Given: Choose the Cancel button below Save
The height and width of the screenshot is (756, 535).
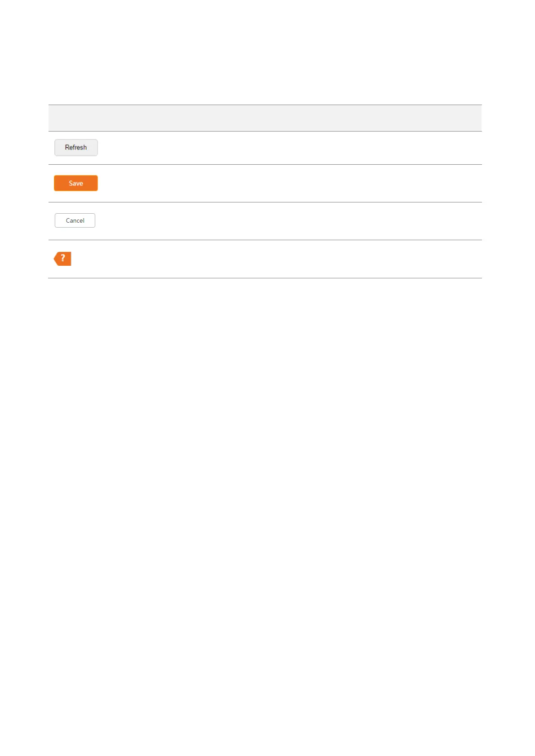Looking at the screenshot, I should pos(75,220).
